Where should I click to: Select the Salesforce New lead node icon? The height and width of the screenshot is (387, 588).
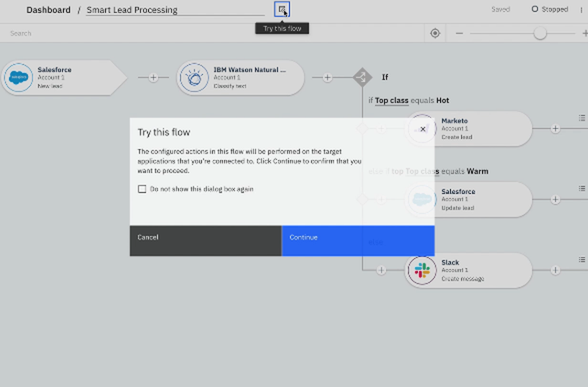click(x=18, y=78)
